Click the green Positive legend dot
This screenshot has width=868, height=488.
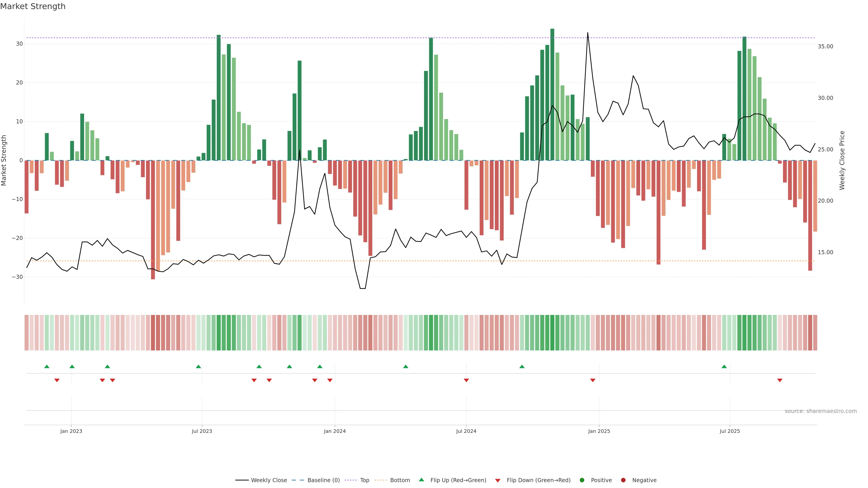pyautogui.click(x=582, y=480)
